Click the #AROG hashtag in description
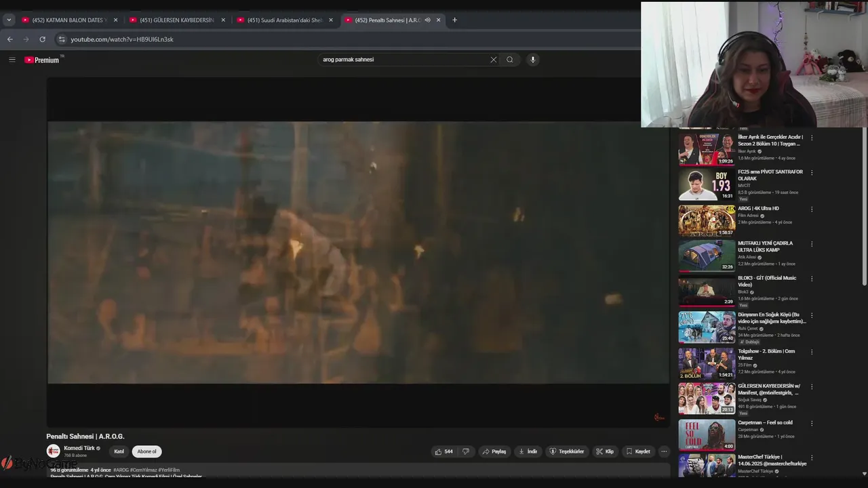Screen dimensions: 868x488 pos(121,470)
